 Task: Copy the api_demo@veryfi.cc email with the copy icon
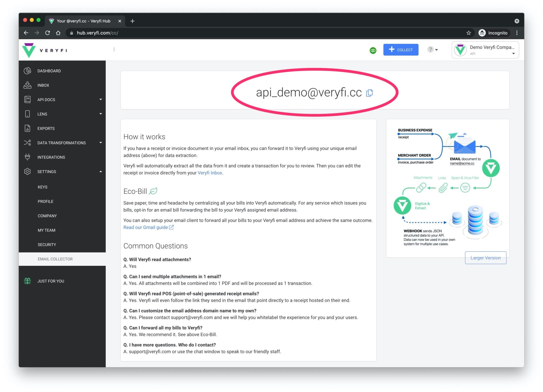pos(370,93)
